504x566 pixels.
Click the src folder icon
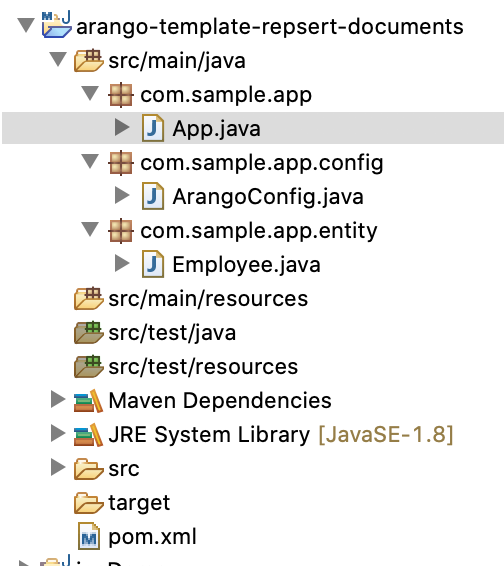tap(88, 469)
